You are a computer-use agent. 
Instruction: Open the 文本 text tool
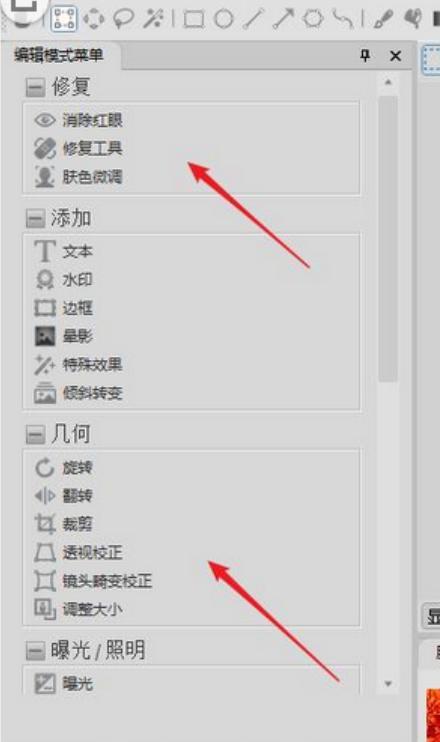63,251
